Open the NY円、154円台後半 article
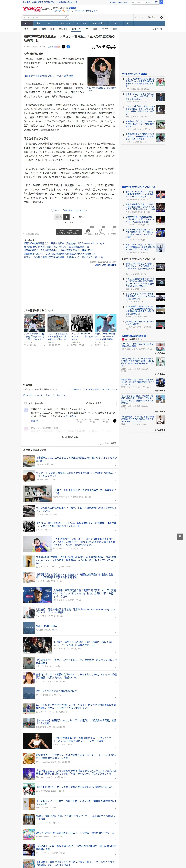The width and height of the screenshot is (186, 868). [47, 626]
